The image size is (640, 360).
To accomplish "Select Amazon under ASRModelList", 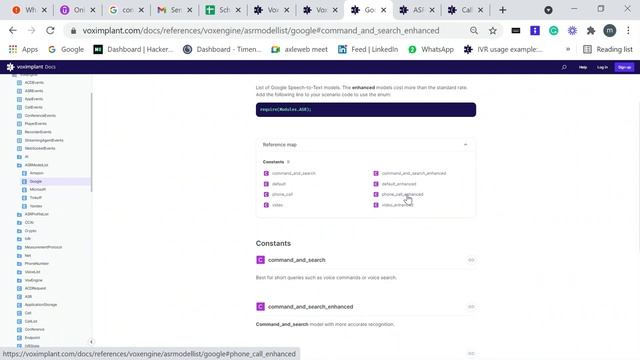I will tap(36, 173).
